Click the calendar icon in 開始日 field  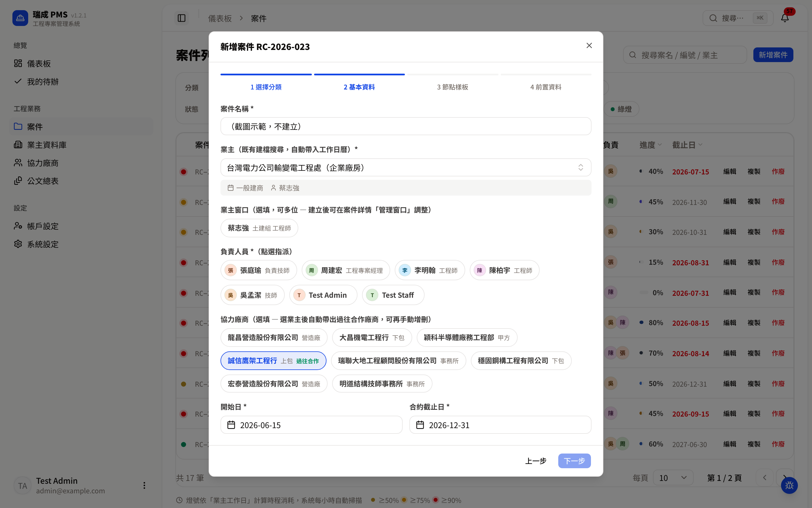click(x=231, y=425)
